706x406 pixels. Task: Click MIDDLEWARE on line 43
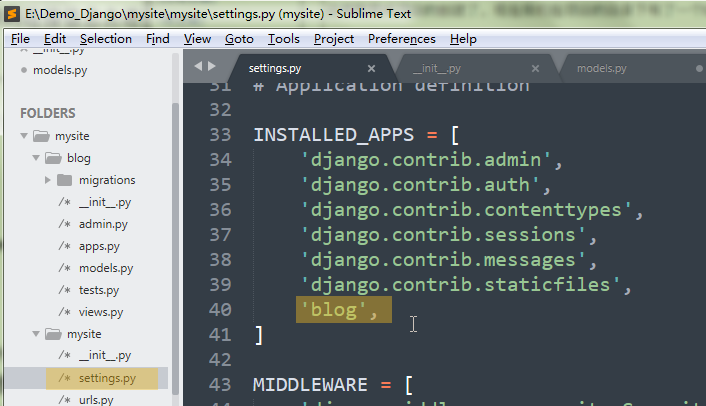(310, 385)
